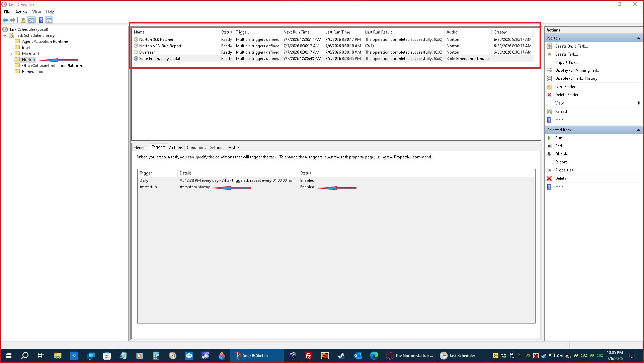The image size is (644, 363).
Task: Click End in Selected Item actions
Action: (x=558, y=146)
